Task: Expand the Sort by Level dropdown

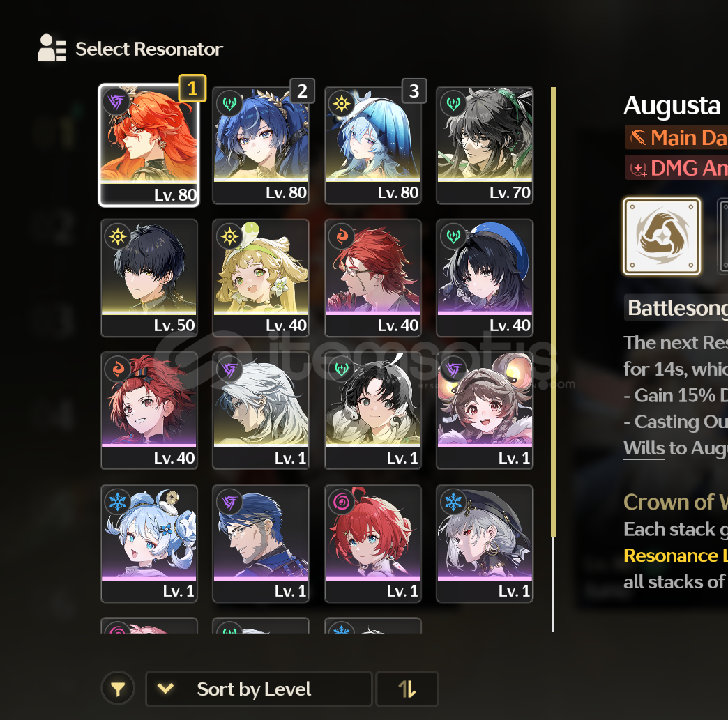Action: pos(259,689)
